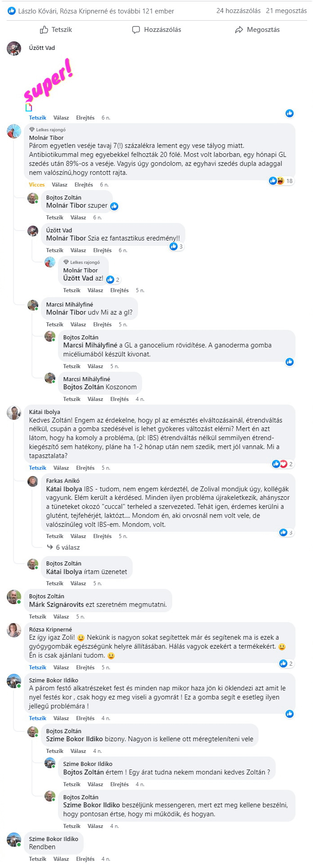
Task: Click the Márk Szignárovits mention link
Action: tap(57, 605)
